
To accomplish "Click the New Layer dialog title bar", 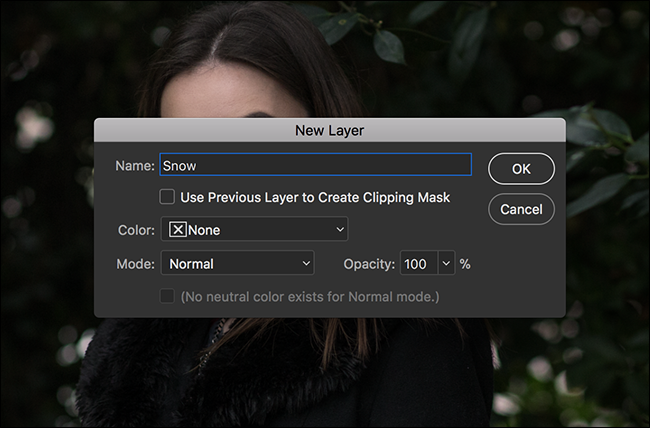I will 330,130.
